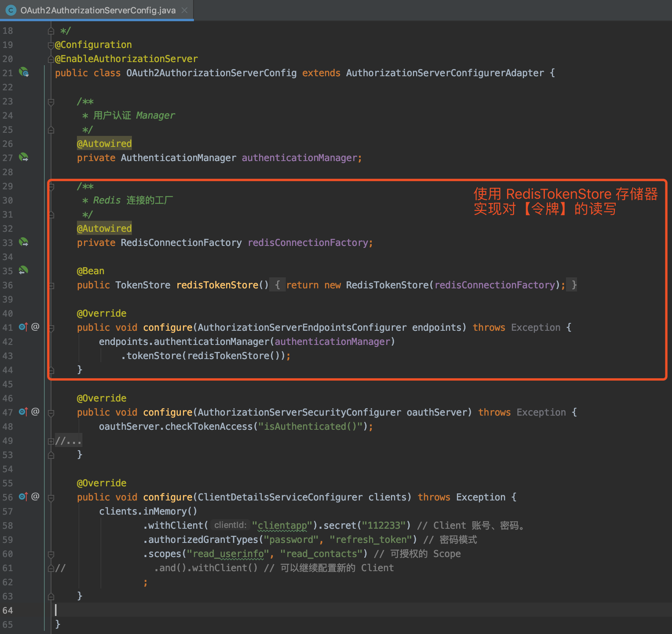Viewport: 672px width, 634px height.
Task: Select the OAuth2AuthorizationServerConfig.java tab
Action: click(x=98, y=10)
